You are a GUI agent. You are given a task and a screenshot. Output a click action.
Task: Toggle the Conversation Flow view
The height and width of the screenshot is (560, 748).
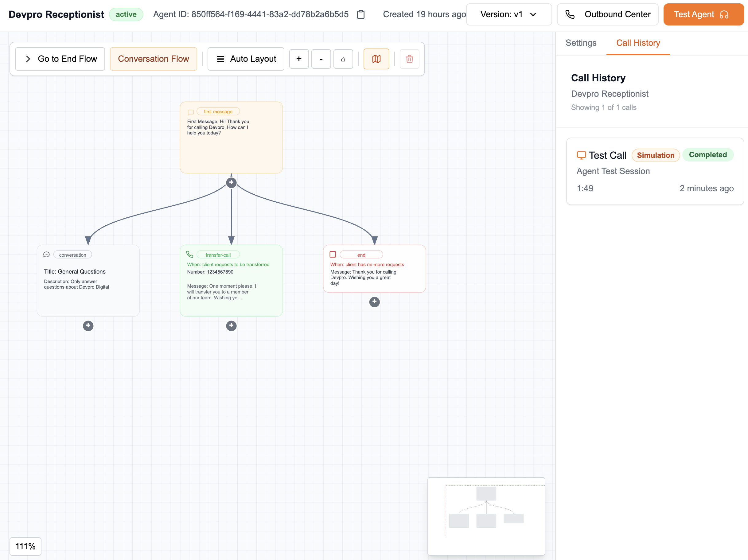tap(153, 59)
